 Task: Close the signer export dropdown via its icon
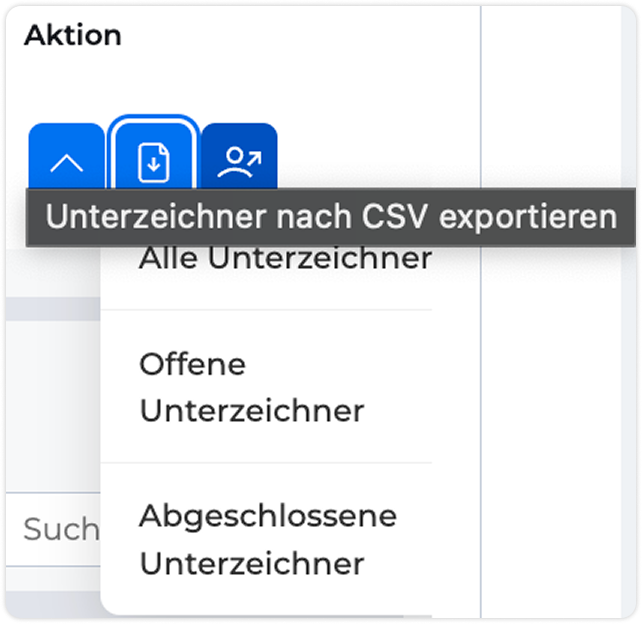[153, 161]
